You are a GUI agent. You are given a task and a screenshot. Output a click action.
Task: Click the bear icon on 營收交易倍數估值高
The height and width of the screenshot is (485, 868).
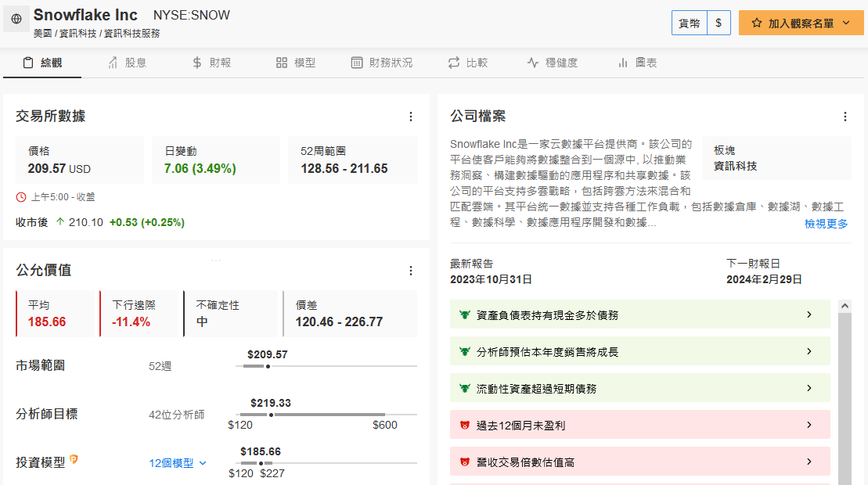(x=464, y=462)
